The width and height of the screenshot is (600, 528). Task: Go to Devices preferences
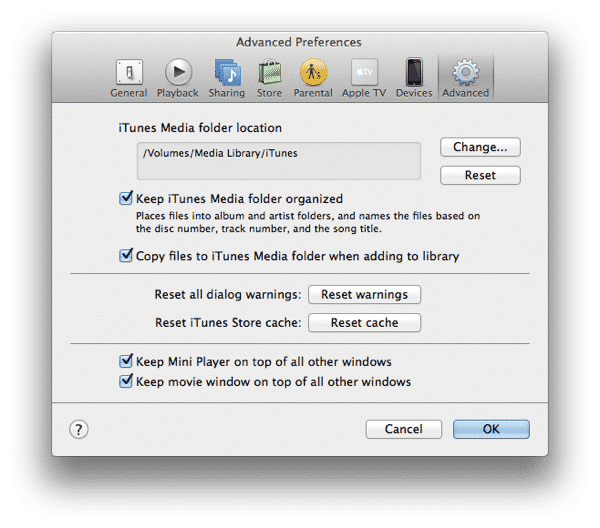(x=414, y=77)
